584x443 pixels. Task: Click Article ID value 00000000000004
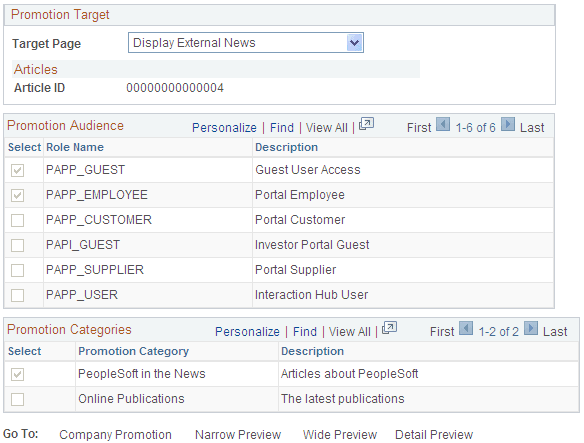click(175, 88)
